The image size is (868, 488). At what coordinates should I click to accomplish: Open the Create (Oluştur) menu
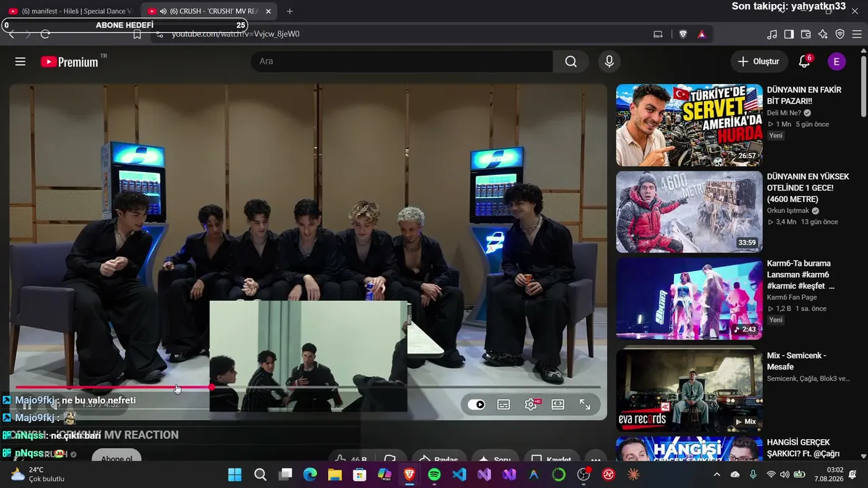point(759,62)
